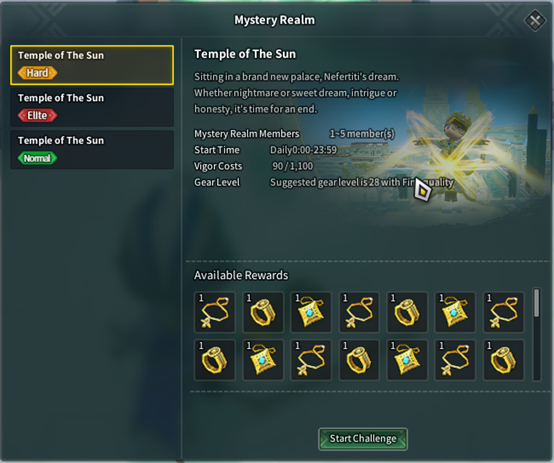This screenshot has height=463, width=554.
Task: Click the fourth reward in top row
Action: [x=359, y=312]
